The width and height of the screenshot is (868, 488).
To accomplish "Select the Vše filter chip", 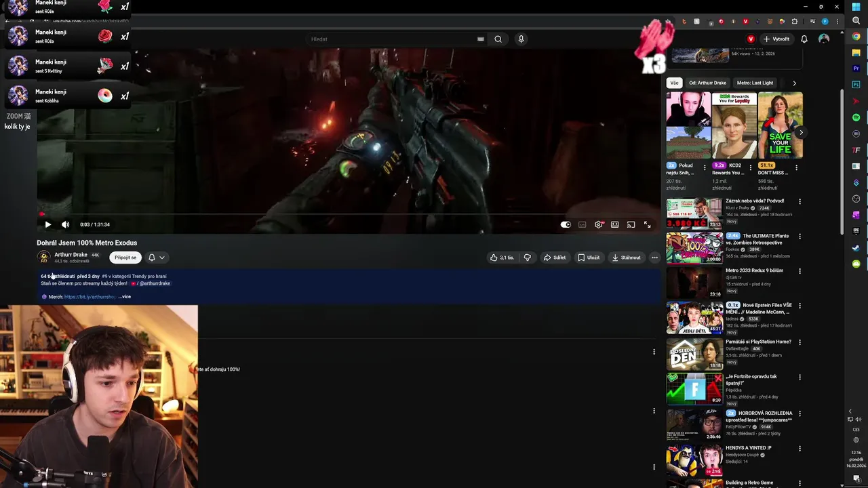I will pos(674,83).
